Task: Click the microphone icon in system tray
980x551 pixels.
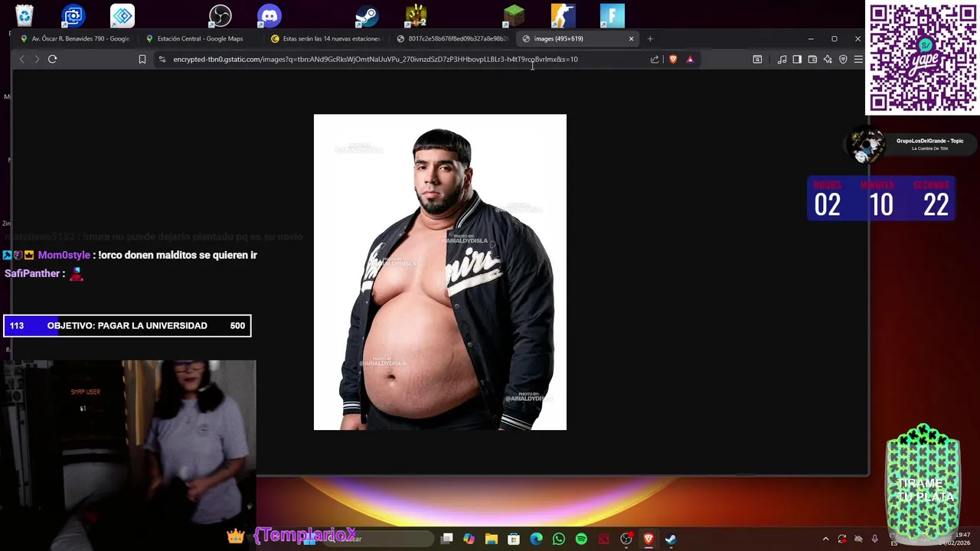Action: pos(874,539)
